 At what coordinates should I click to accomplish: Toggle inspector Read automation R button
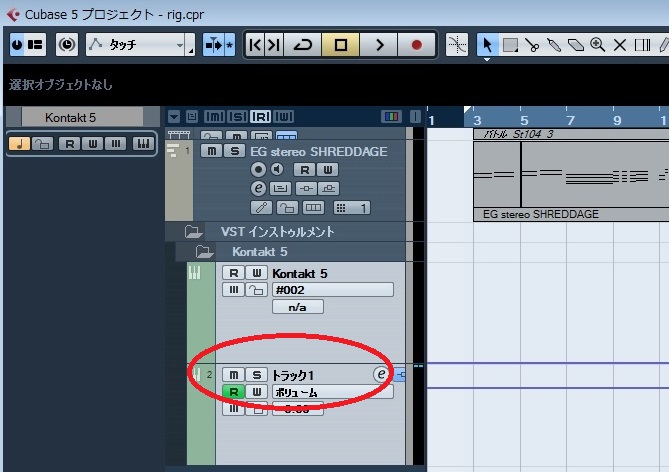point(70,143)
